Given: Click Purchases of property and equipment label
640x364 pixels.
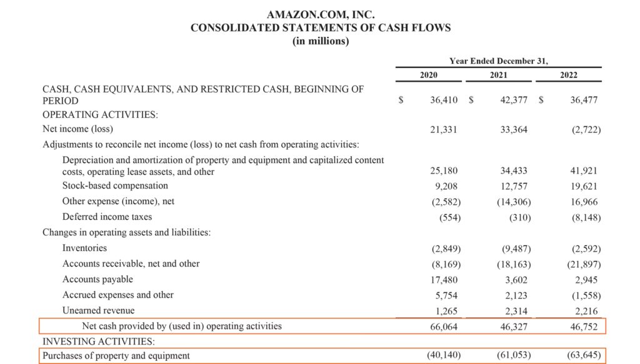Looking at the screenshot, I should coord(116,356).
